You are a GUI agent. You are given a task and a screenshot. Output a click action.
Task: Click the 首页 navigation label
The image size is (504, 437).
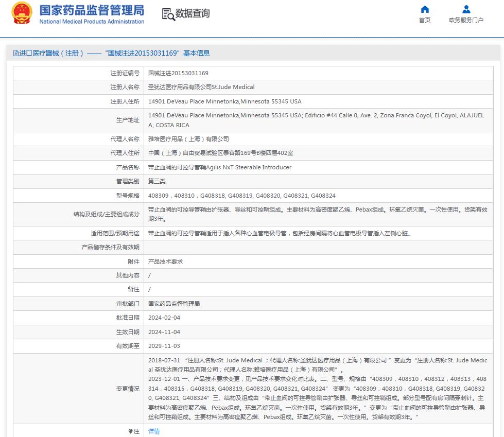coord(425,21)
